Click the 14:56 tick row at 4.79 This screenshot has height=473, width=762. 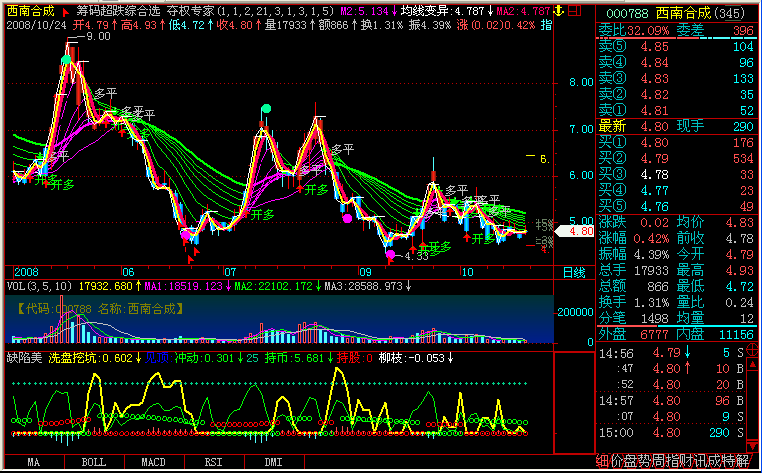pyautogui.click(x=672, y=352)
